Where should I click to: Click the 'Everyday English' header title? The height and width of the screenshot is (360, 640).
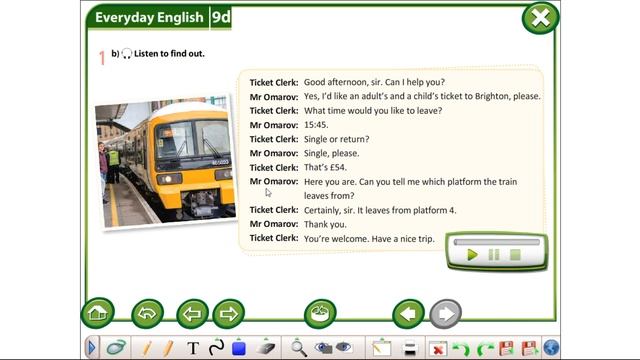pos(149,18)
